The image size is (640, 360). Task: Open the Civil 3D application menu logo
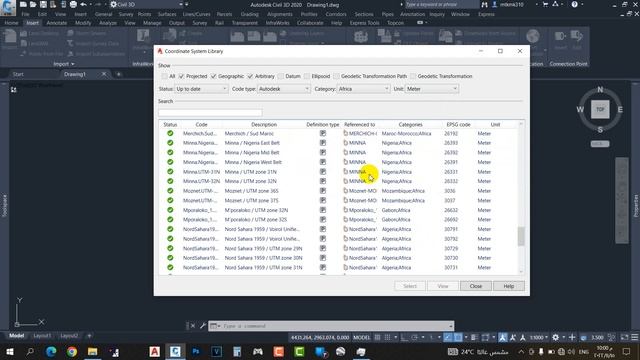click(7, 7)
